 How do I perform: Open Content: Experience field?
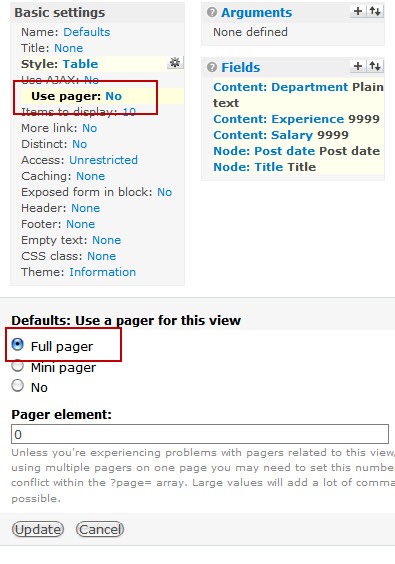279,119
